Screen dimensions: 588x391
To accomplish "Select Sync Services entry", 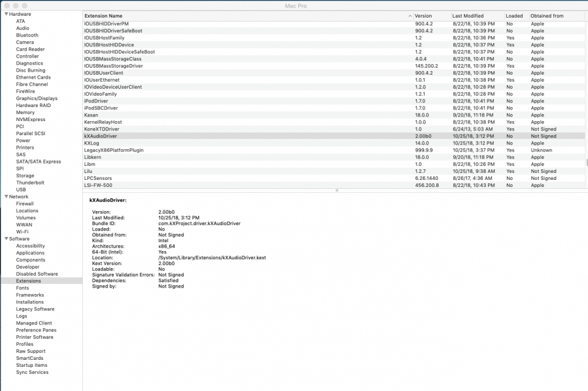I will tap(32, 372).
